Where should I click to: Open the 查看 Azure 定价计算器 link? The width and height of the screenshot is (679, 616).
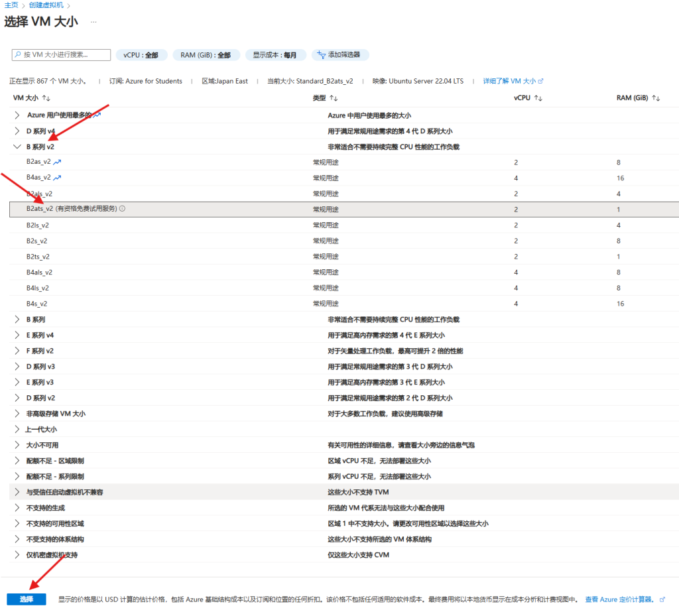pyautogui.click(x=621, y=599)
